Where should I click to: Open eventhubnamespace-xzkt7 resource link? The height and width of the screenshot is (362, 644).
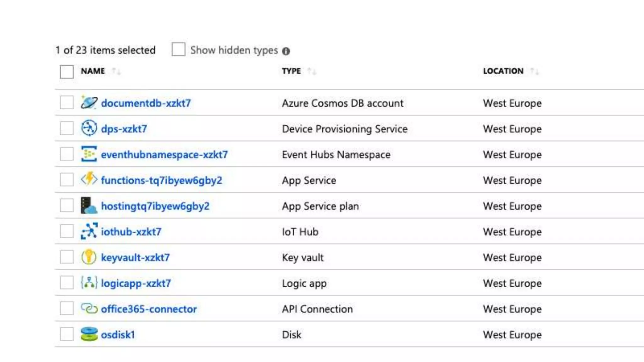click(x=164, y=155)
